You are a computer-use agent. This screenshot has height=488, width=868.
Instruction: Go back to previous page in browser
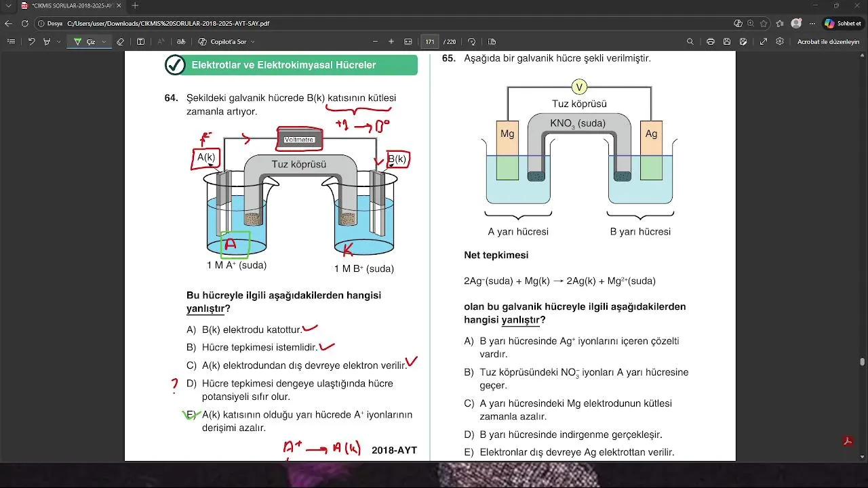coord(8,23)
